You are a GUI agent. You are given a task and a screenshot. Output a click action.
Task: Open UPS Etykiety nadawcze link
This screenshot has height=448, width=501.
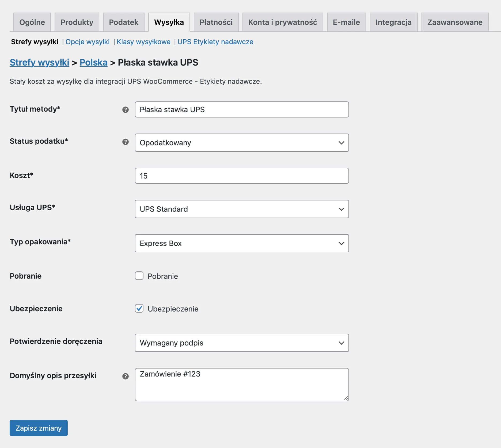click(x=215, y=42)
